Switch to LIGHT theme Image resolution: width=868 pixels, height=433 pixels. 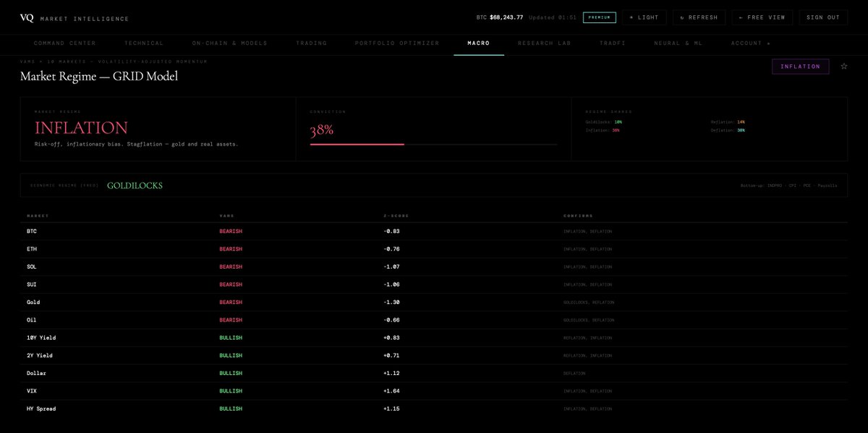click(644, 17)
